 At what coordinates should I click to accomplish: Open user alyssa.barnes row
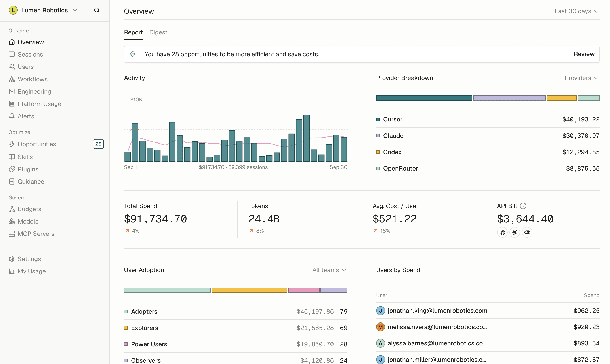click(488, 343)
